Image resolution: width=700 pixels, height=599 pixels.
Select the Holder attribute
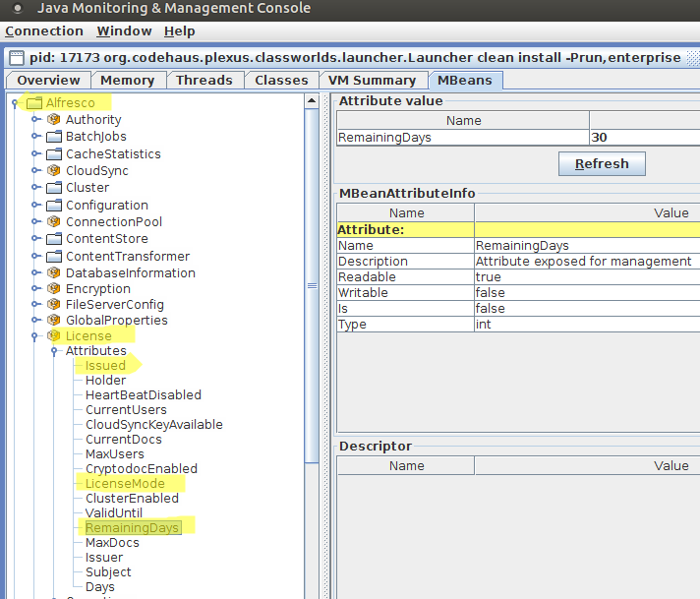point(105,380)
